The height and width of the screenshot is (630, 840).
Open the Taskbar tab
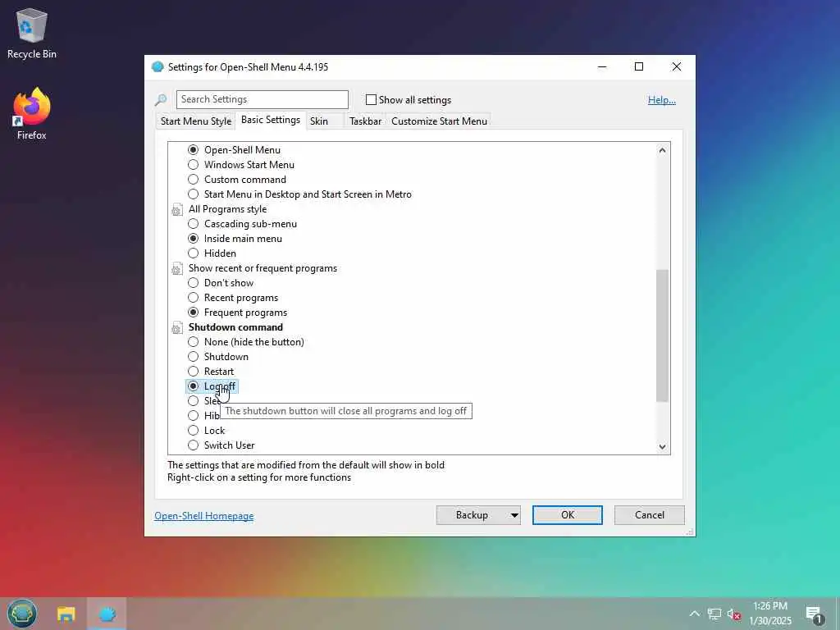(x=365, y=121)
